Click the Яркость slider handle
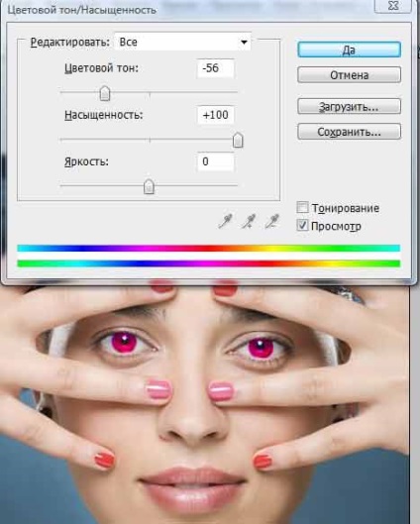This screenshot has height=524, width=420. [149, 186]
